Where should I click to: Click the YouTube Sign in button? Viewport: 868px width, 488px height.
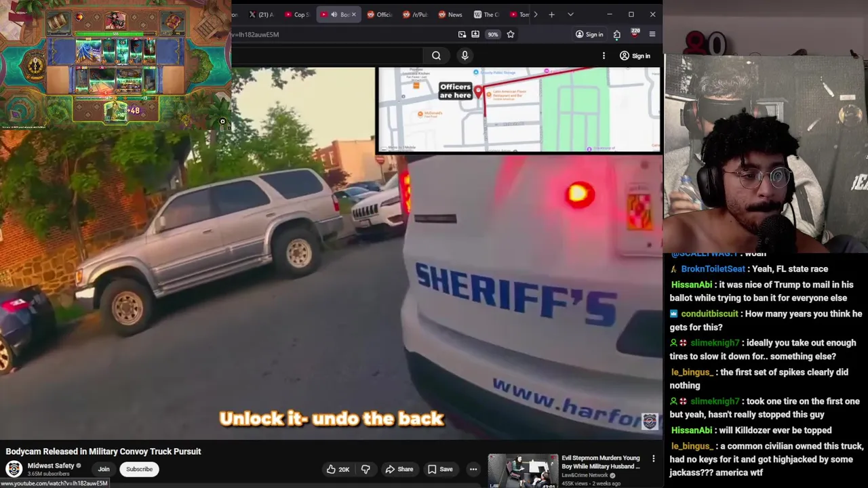(x=635, y=56)
